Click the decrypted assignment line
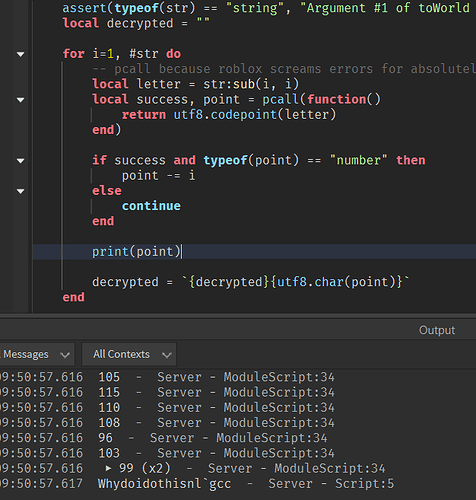Viewport: 476px width, 500px height. 251,282
